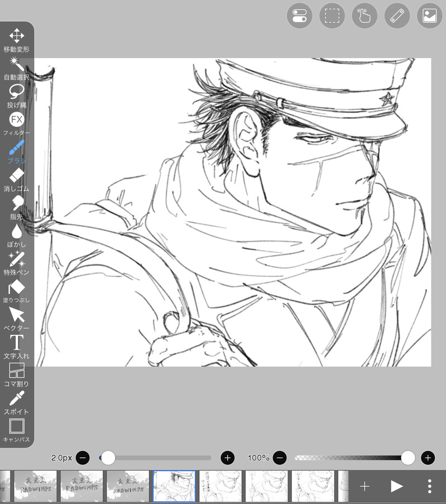The image size is (446, 504).
Task: Add a new animation frame
Action: point(365,486)
